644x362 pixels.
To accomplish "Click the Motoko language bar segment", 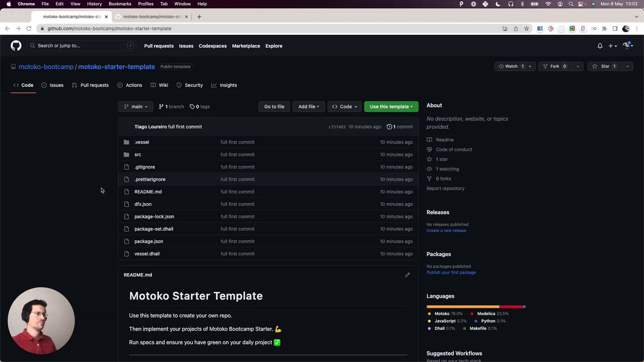I will pyautogui.click(x=463, y=307).
